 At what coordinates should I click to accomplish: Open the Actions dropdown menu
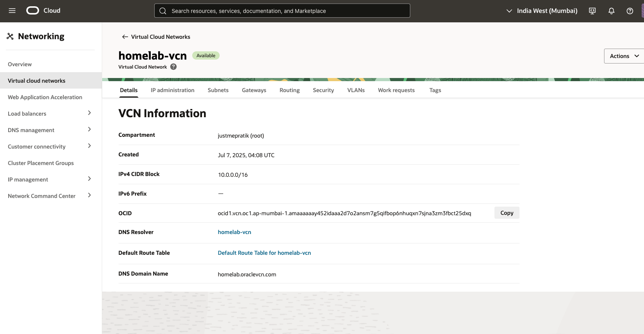(624, 56)
